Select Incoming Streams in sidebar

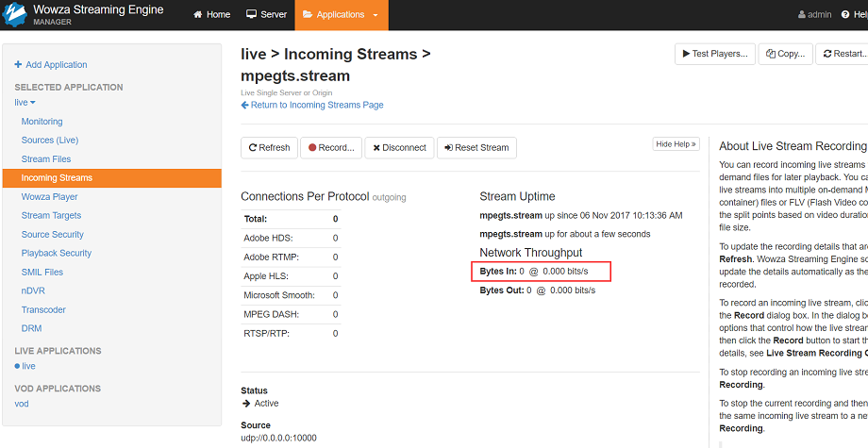point(112,178)
